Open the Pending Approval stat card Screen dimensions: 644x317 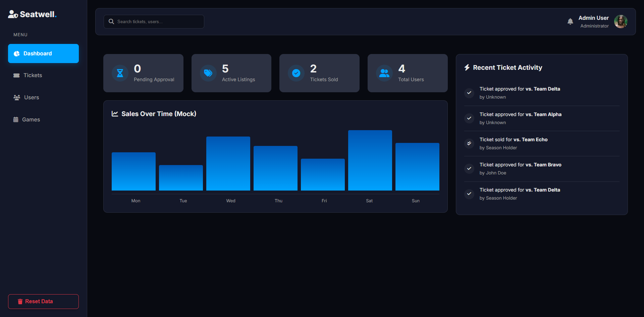[x=143, y=73]
